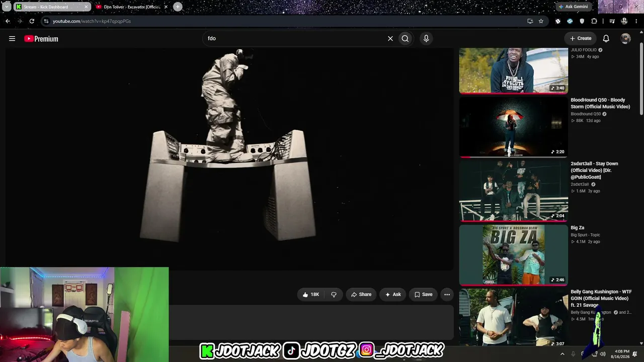This screenshot has height=362, width=644.
Task: Click the shield extension icon
Action: click(x=582, y=21)
